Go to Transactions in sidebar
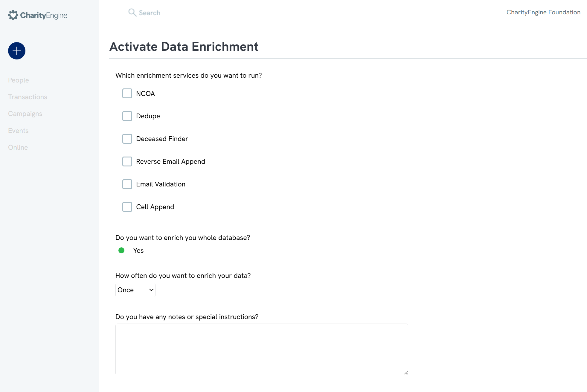 coord(28,97)
